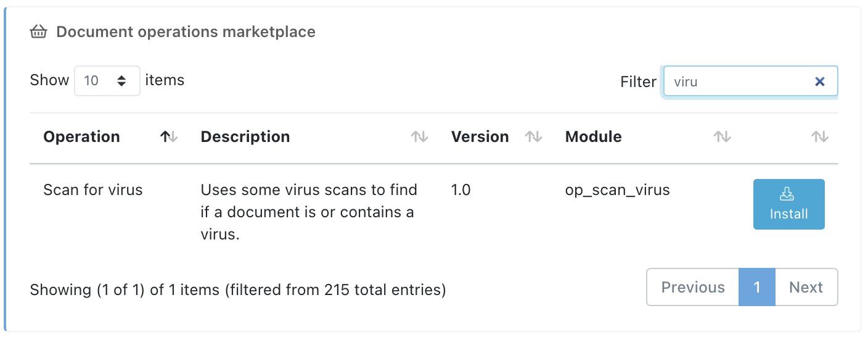Clear the filter with the X icon
868x337 pixels.
click(819, 81)
